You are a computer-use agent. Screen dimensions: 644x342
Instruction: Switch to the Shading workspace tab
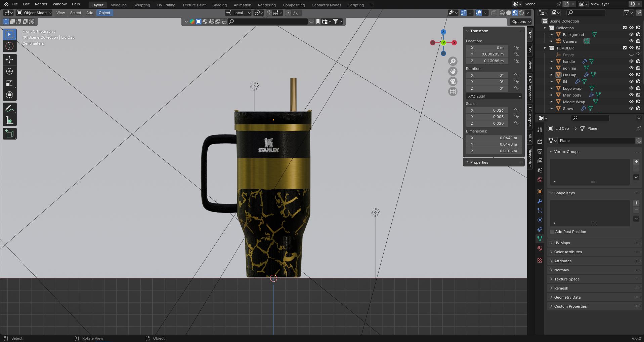click(219, 5)
